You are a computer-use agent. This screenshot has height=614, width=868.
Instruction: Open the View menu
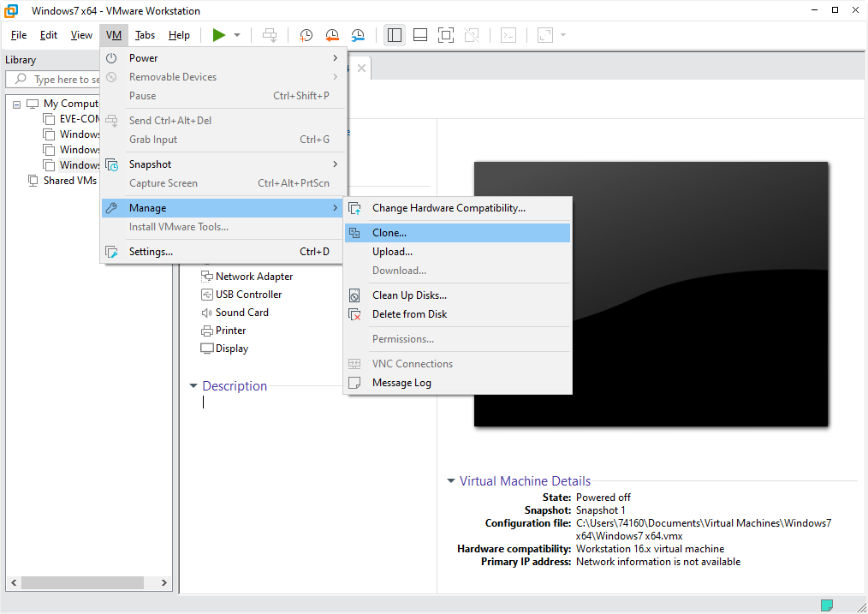point(81,35)
